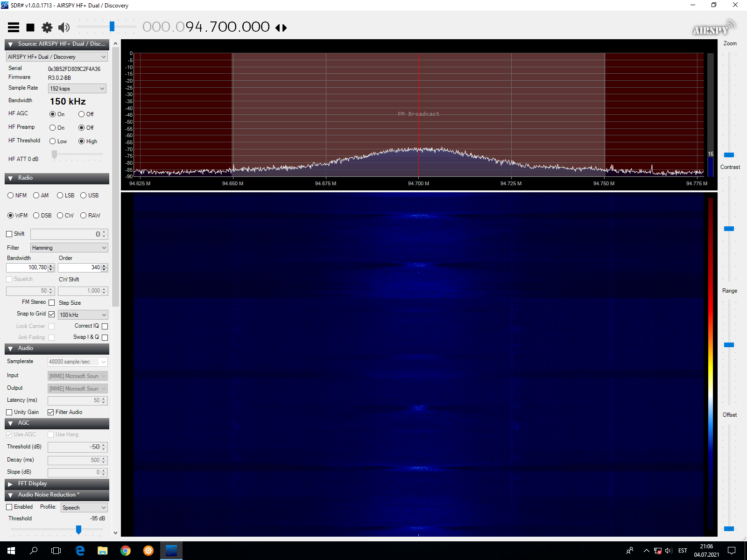Open the settings gear icon

[47, 28]
